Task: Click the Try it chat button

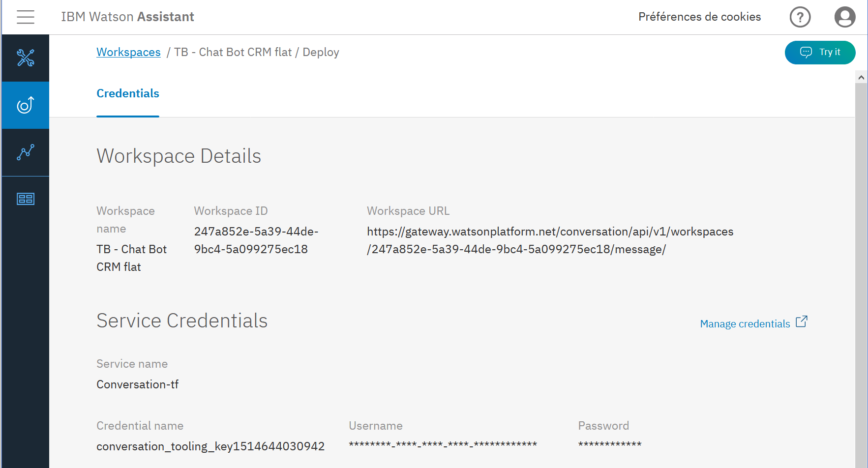Action: pos(820,53)
